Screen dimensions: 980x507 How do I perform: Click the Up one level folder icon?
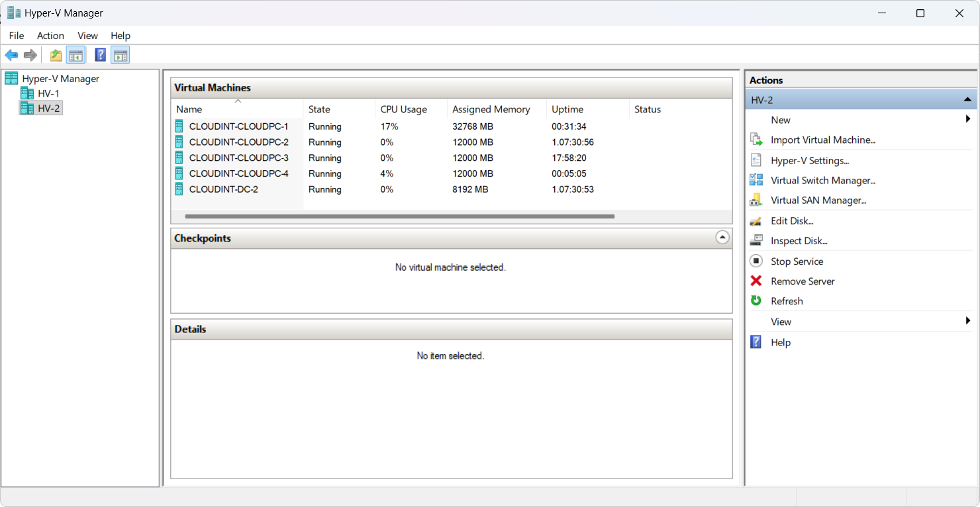(56, 55)
